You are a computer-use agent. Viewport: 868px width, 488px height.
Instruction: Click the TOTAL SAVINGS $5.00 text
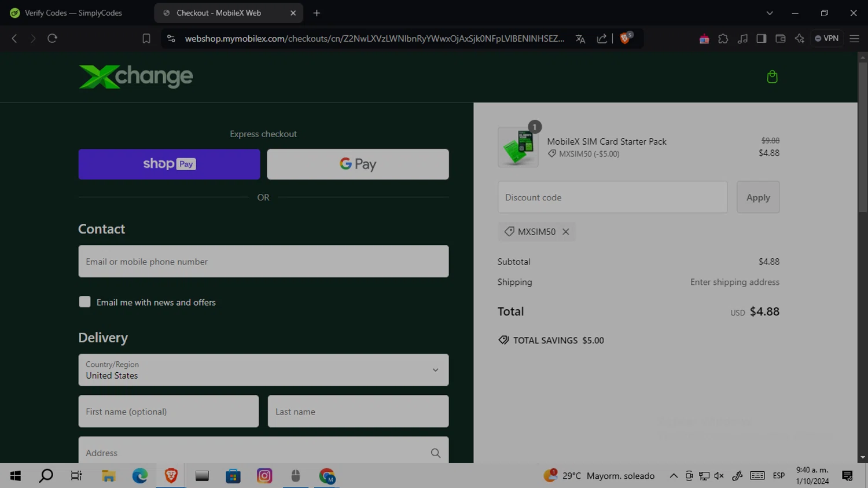(558, 340)
